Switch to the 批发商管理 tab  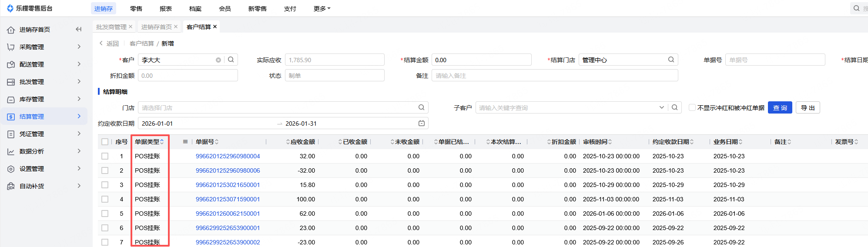(x=111, y=27)
